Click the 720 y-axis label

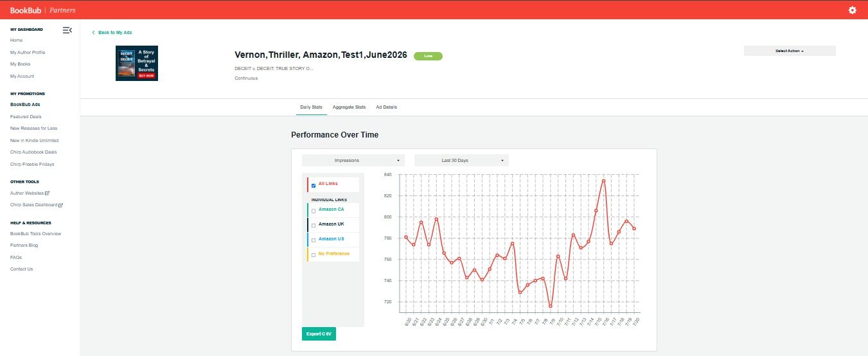click(387, 301)
